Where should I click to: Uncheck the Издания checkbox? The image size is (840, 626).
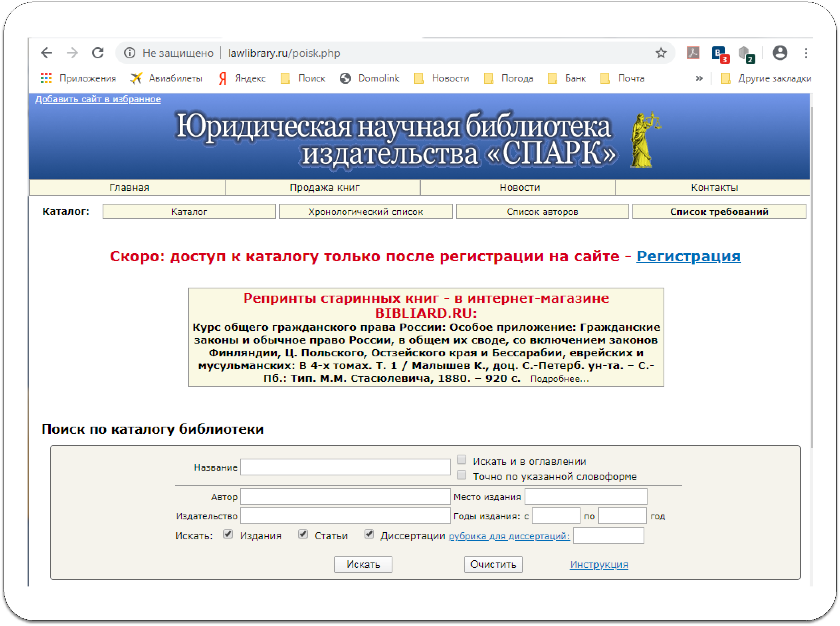point(228,534)
